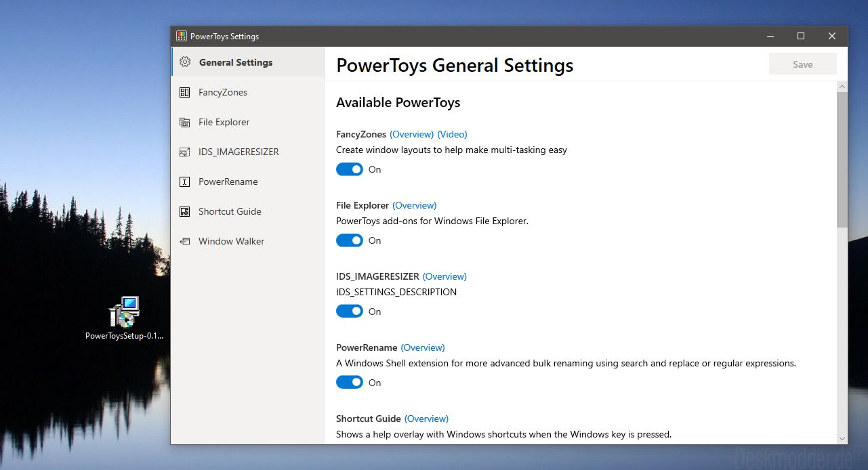Click the Shortcut Guide description text
868x470 pixels.
coord(503,434)
